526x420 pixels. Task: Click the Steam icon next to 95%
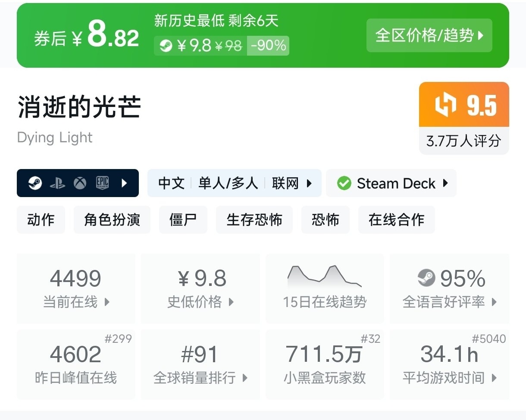click(426, 278)
